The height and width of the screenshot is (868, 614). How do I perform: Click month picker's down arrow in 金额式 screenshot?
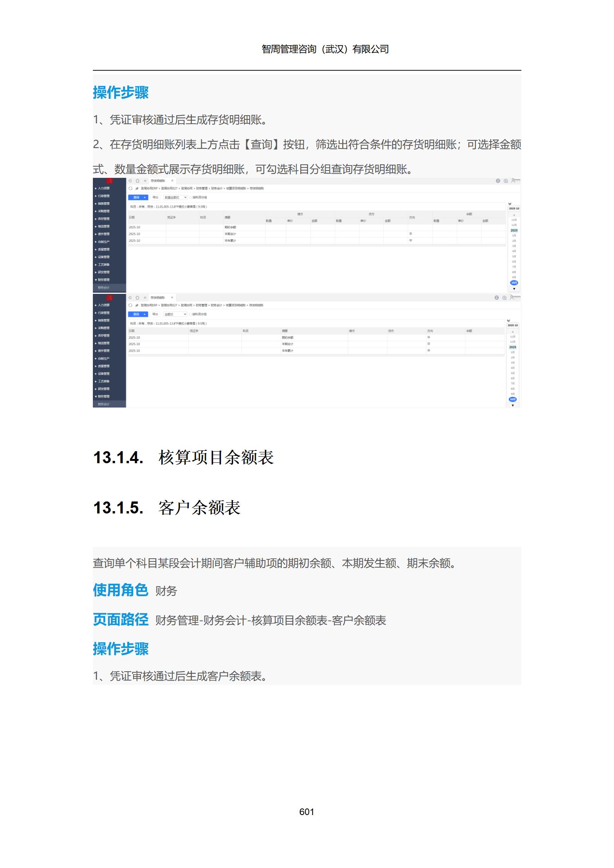pos(513,406)
